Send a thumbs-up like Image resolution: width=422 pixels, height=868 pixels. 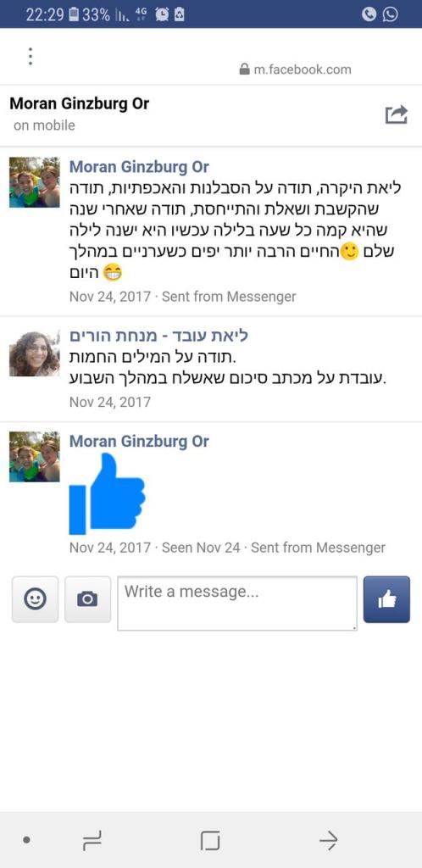386,599
